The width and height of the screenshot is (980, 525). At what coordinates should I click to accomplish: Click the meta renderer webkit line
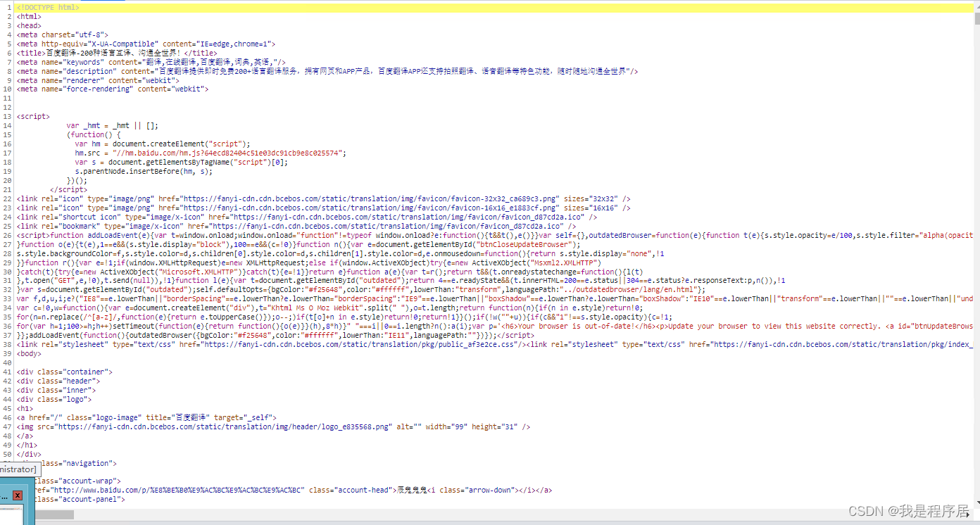(98, 80)
